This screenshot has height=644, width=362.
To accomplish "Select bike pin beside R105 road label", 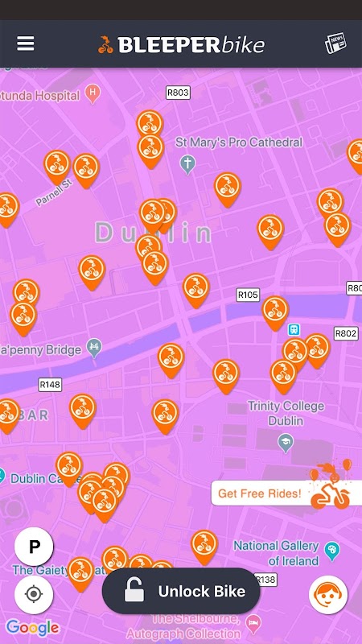I will point(275,312).
